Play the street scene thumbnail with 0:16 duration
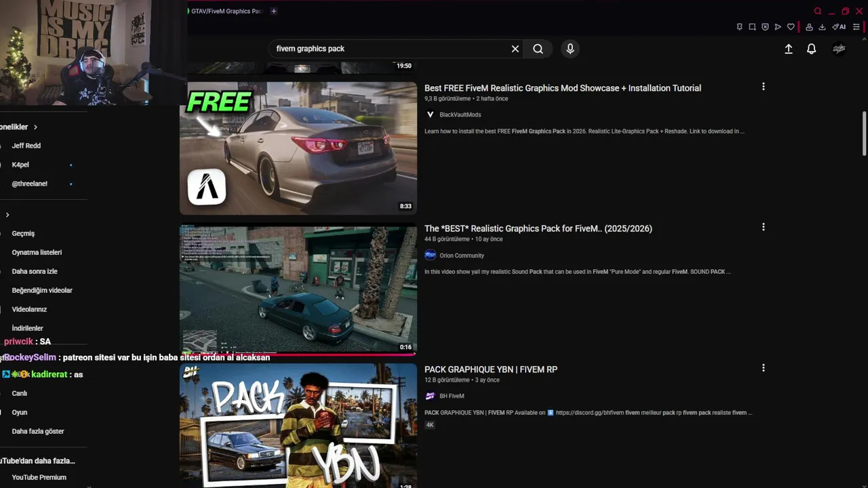 [x=298, y=289]
